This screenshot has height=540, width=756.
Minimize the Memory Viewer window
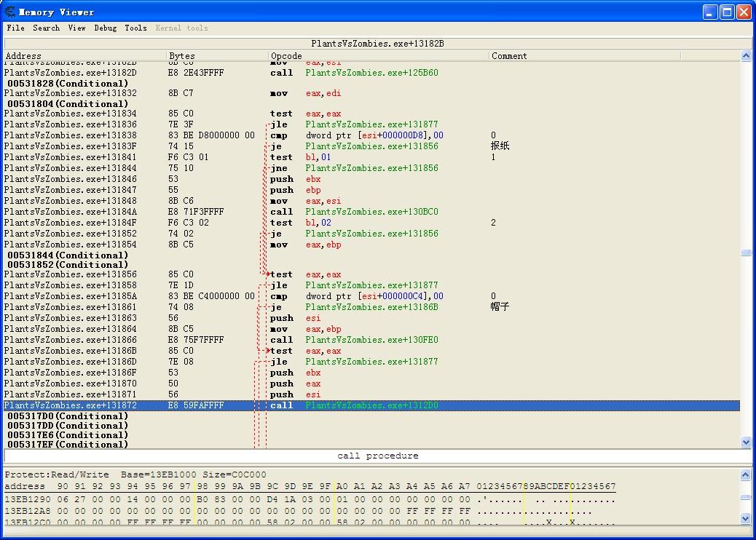709,12
